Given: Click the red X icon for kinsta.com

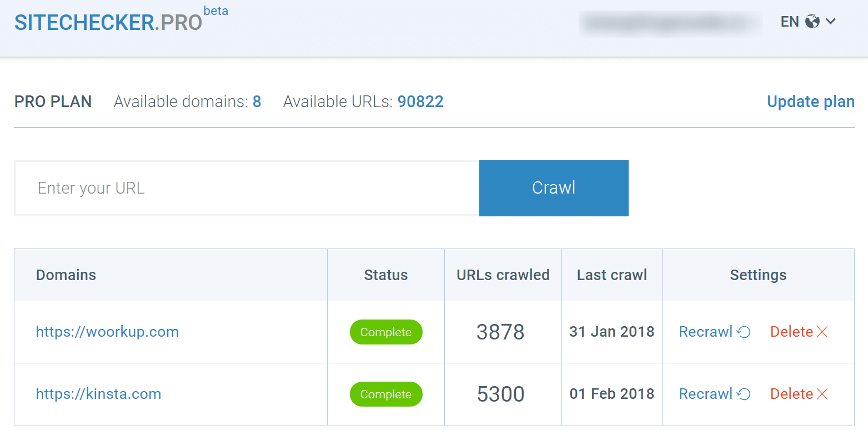Looking at the screenshot, I should (x=822, y=394).
